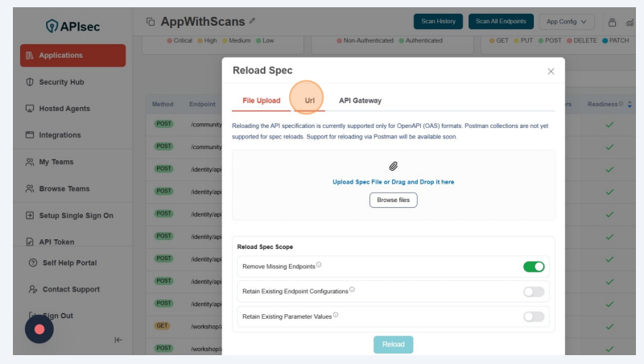The height and width of the screenshot is (364, 644).
Task: Click the Security Hub shield icon
Action: tap(30, 82)
